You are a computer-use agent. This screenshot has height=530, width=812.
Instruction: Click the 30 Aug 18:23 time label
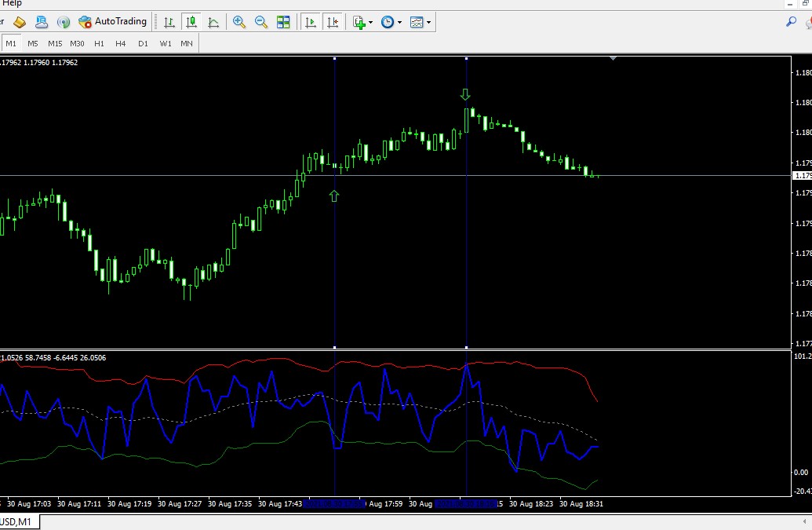531,503
